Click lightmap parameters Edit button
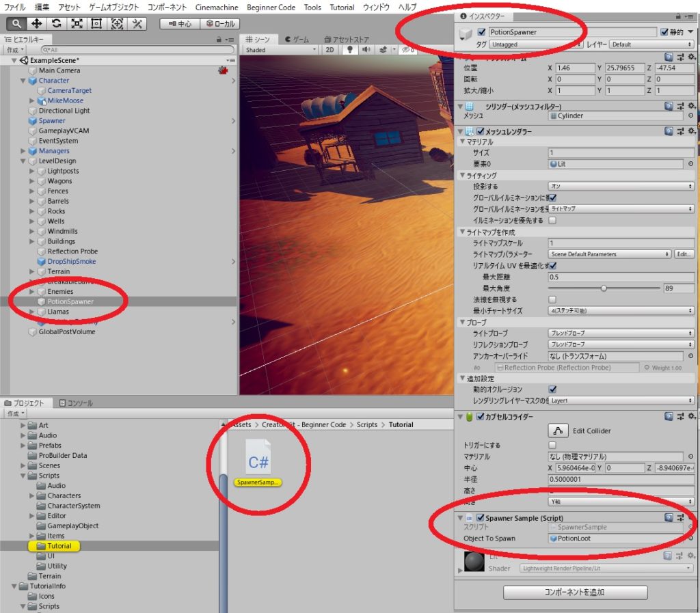 pyautogui.click(x=684, y=254)
